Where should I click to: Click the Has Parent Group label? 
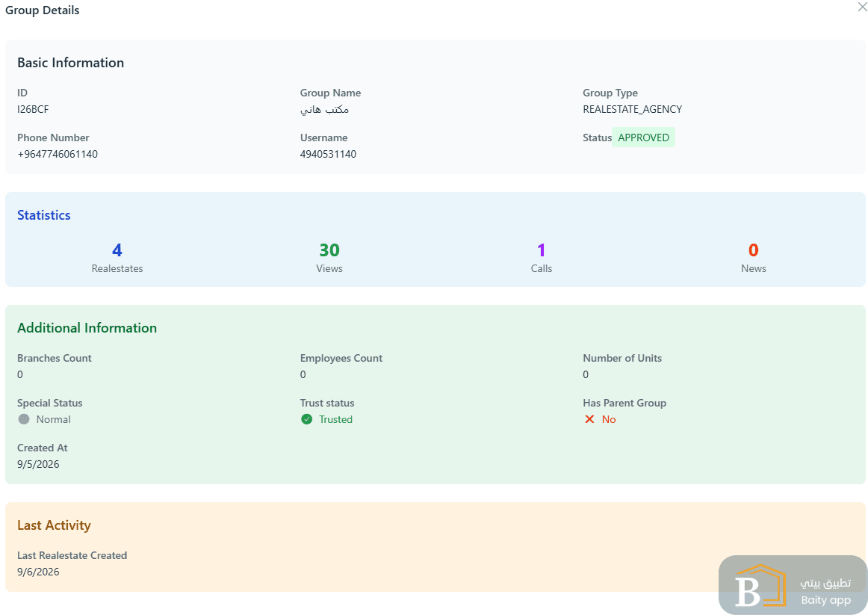pos(624,403)
